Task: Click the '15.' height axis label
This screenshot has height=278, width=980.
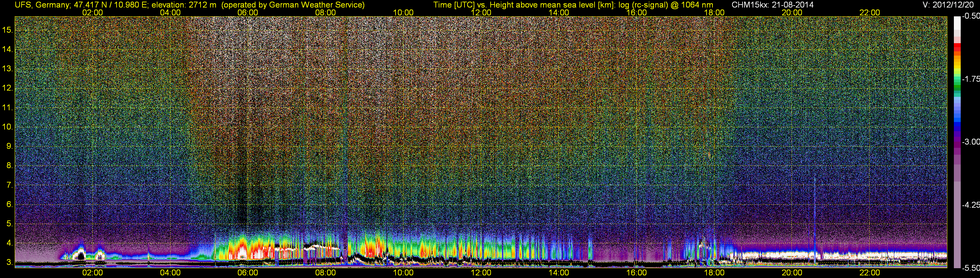Action: [8, 30]
